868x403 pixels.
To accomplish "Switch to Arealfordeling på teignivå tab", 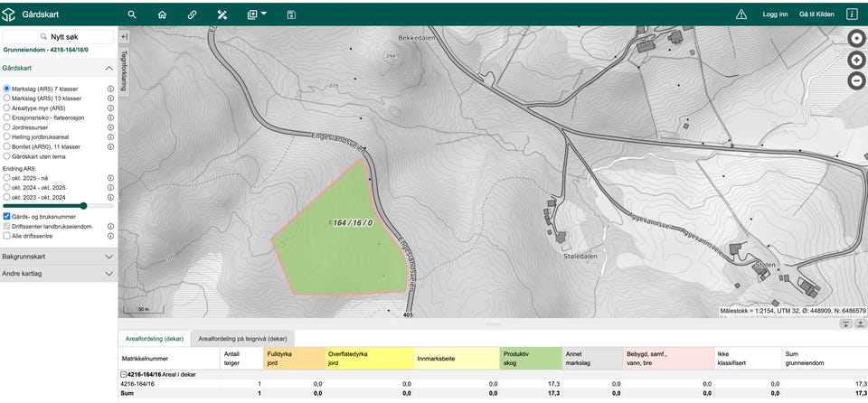I will [x=242, y=338].
